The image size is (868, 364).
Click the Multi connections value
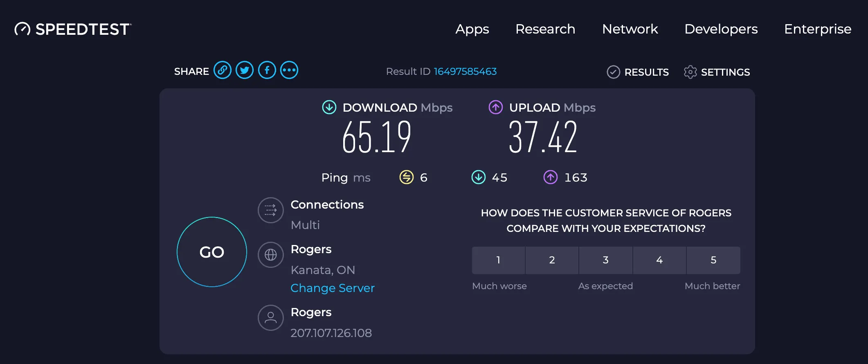coord(305,225)
